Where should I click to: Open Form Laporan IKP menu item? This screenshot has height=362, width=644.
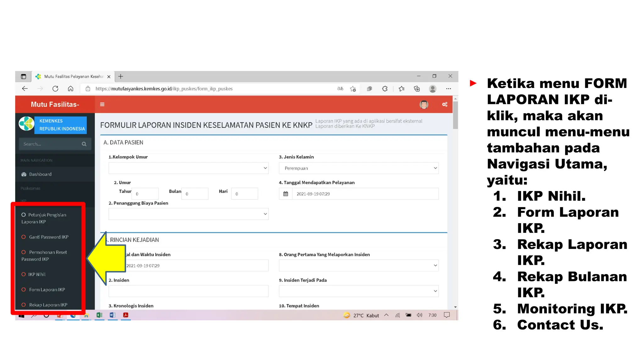(x=47, y=289)
